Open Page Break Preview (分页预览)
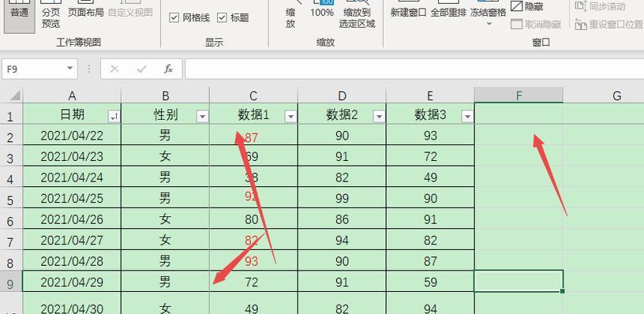The width and height of the screenshot is (644, 314). tap(51, 14)
